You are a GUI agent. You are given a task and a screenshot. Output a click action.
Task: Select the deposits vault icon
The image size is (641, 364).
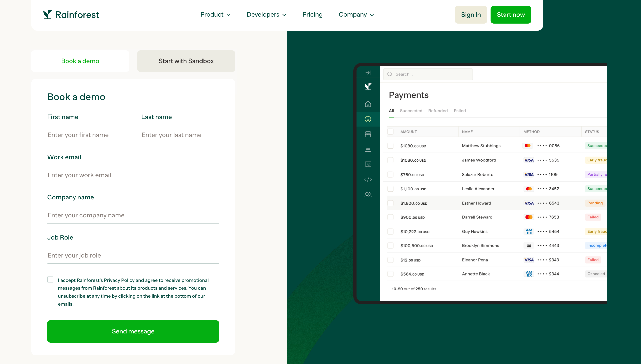368,164
